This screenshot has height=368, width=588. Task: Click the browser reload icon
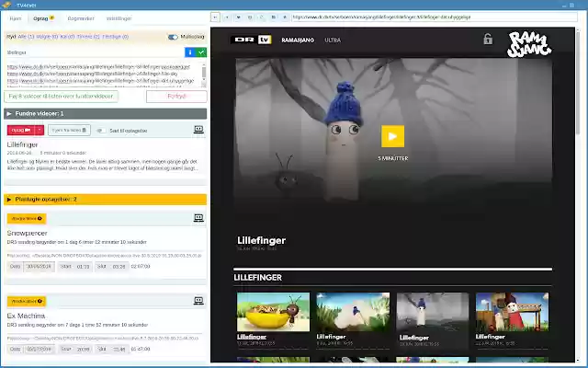point(262,17)
